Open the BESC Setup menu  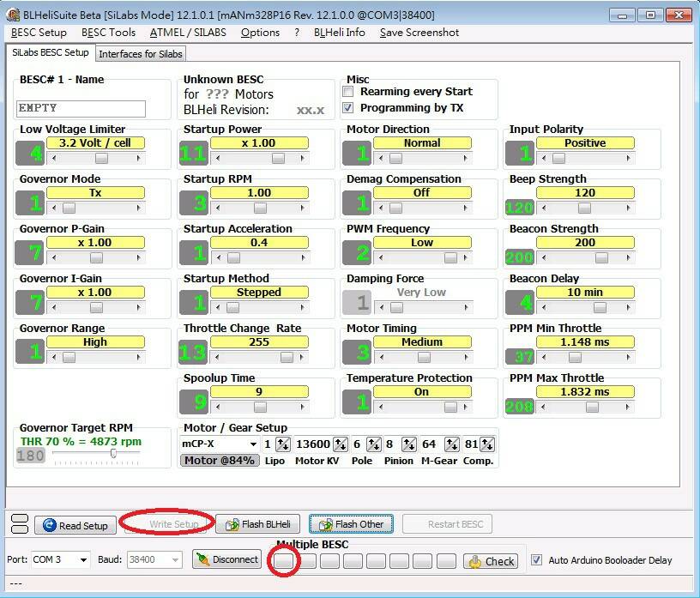coord(39,33)
